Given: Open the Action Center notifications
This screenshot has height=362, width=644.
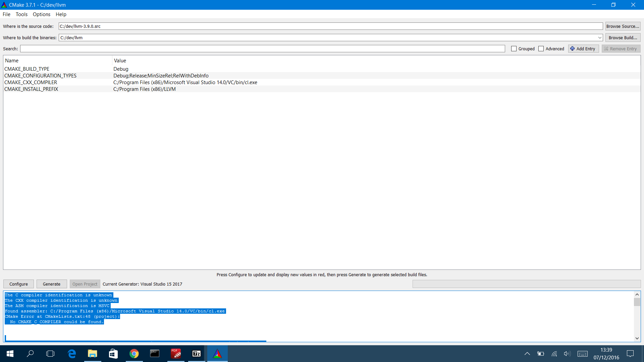Looking at the screenshot, I should pyautogui.click(x=630, y=354).
